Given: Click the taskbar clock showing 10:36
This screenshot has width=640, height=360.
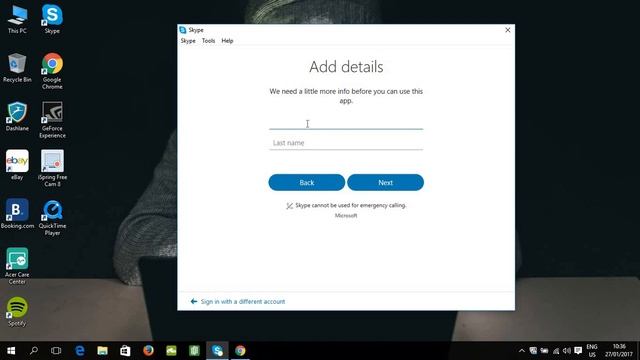Looking at the screenshot, I should 619,351.
